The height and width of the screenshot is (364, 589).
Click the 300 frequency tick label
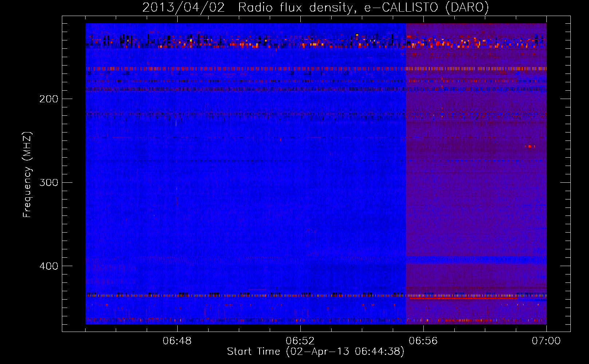coord(49,182)
